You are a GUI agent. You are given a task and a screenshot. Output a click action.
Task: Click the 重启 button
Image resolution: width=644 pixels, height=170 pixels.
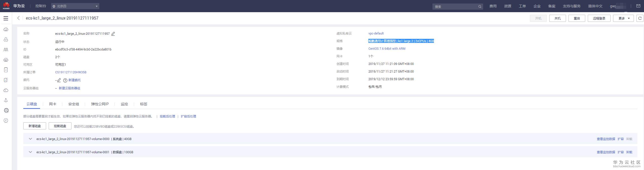point(577,18)
